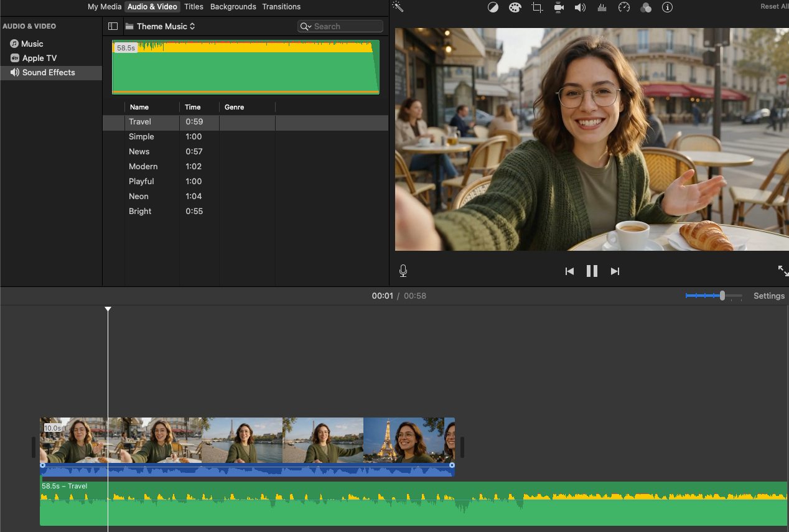Open the stabilization camera tool

click(559, 7)
